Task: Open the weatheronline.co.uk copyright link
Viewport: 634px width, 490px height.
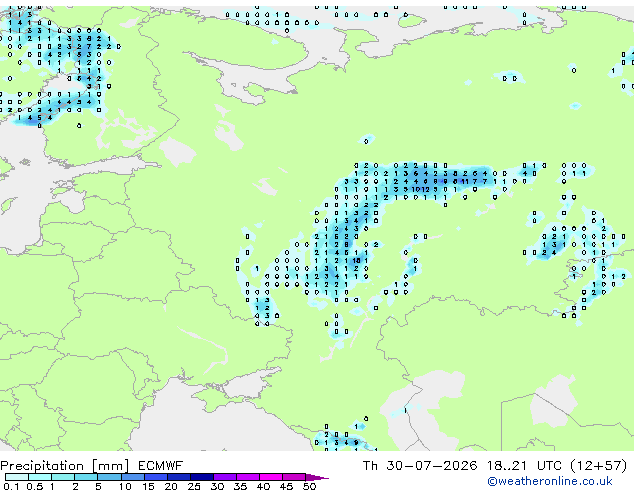Action: [x=550, y=481]
